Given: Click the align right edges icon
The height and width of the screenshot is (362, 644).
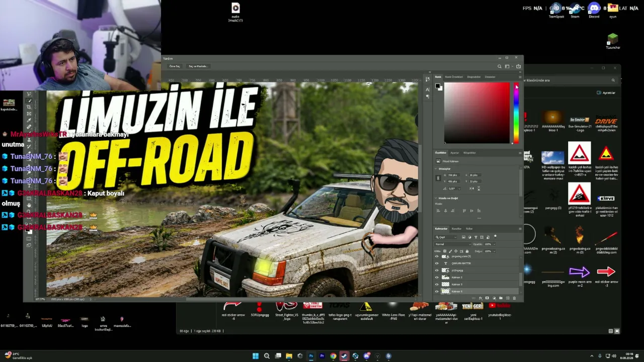Looking at the screenshot, I should (x=452, y=211).
